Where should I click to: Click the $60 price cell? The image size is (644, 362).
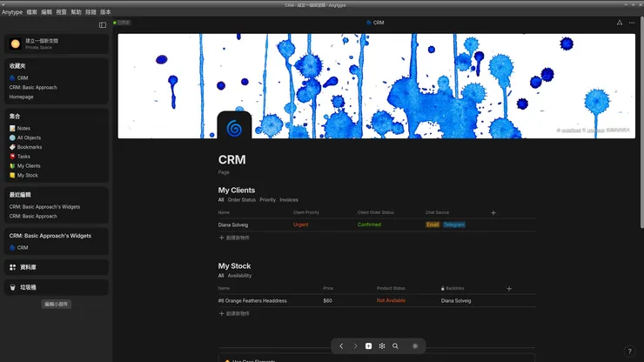[327, 301]
